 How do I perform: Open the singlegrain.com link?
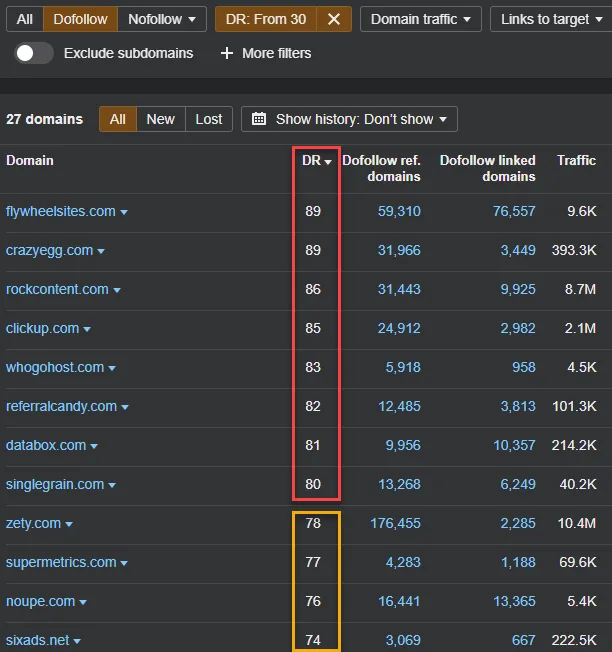55,484
